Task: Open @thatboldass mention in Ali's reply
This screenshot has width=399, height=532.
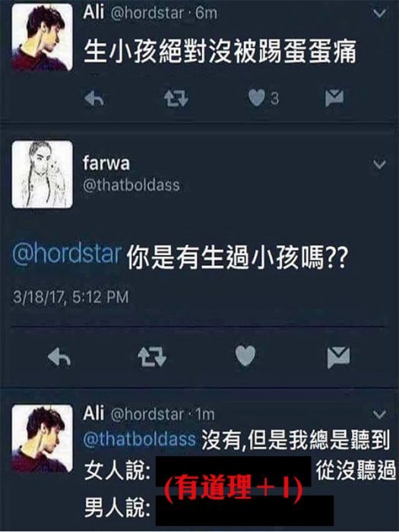Action: [139, 439]
